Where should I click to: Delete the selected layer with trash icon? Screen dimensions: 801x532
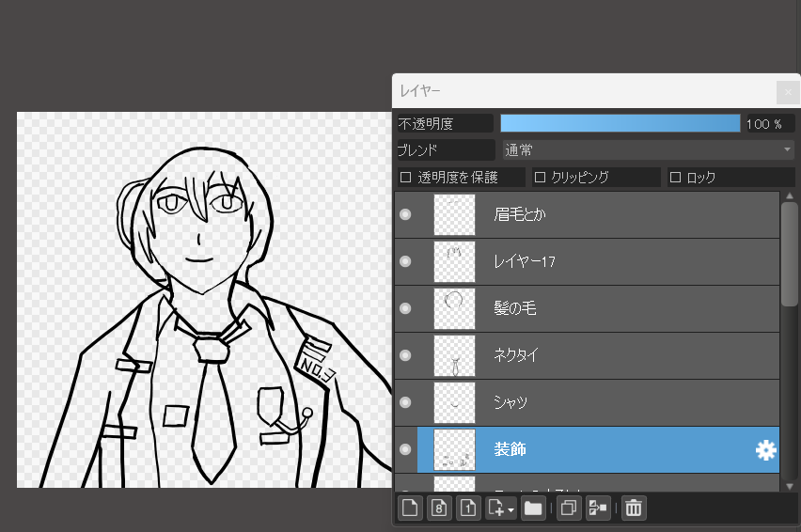coord(634,509)
